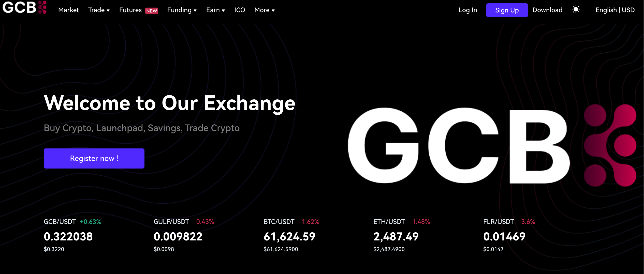Image resolution: width=644 pixels, height=274 pixels.
Task: Click the NEW badge beside Futures
Action: 152,11
